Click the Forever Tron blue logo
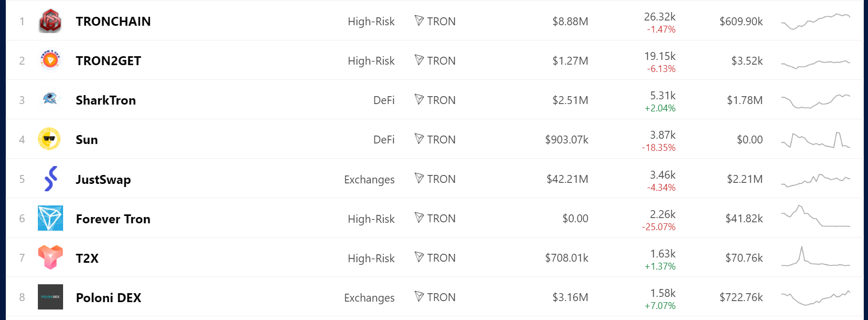The width and height of the screenshot is (868, 320). click(50, 218)
